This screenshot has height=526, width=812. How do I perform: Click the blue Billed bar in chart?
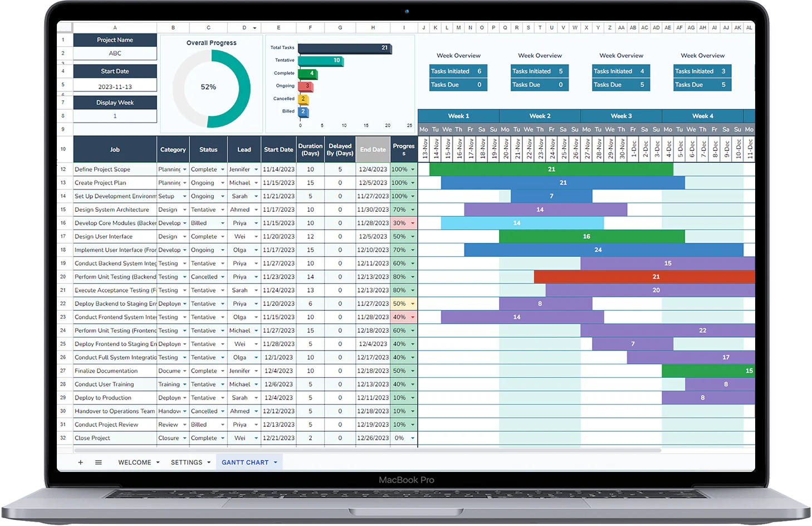coord(303,112)
